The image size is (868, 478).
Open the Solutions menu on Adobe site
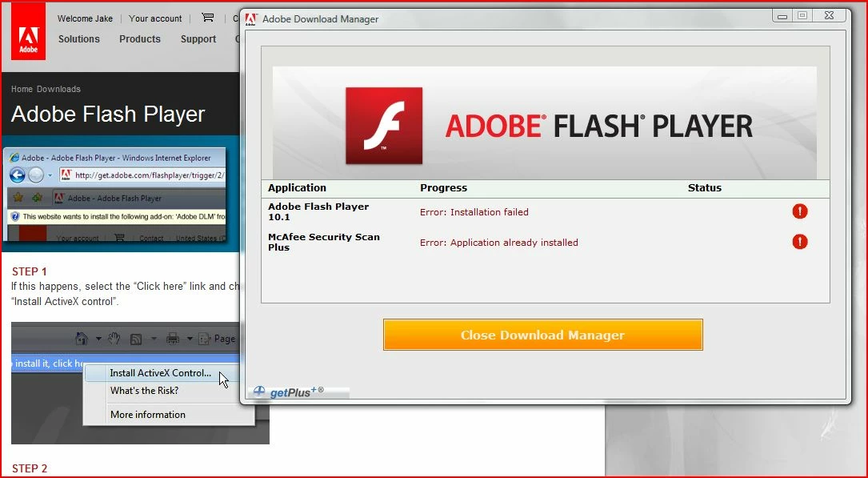tap(79, 38)
